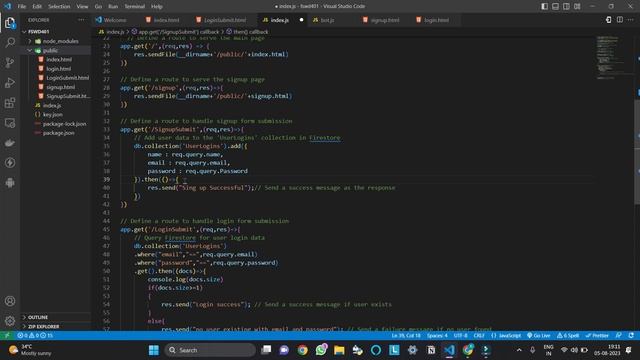Viewport: 640px width, 360px height.
Task: Open package-lock.json in the explorer
Action: [64, 124]
